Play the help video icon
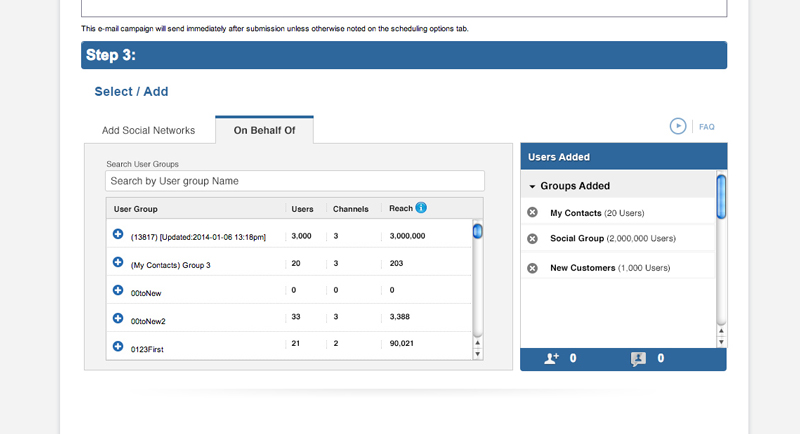 pyautogui.click(x=678, y=126)
